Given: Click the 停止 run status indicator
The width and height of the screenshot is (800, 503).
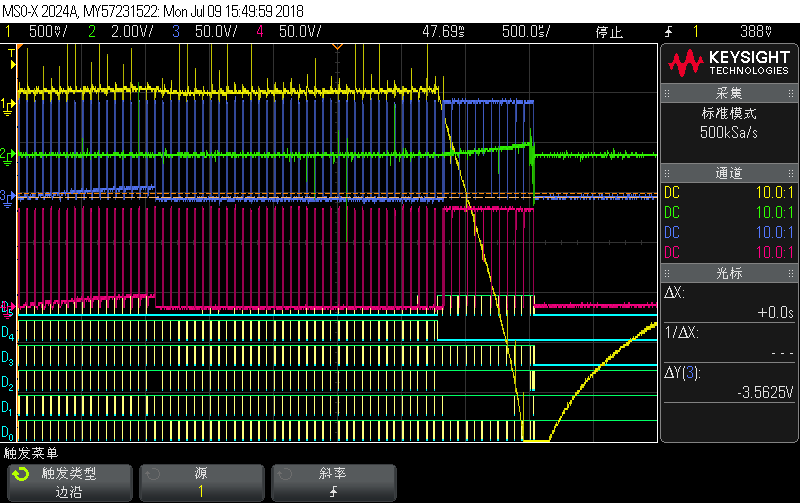Looking at the screenshot, I should coord(609,32).
